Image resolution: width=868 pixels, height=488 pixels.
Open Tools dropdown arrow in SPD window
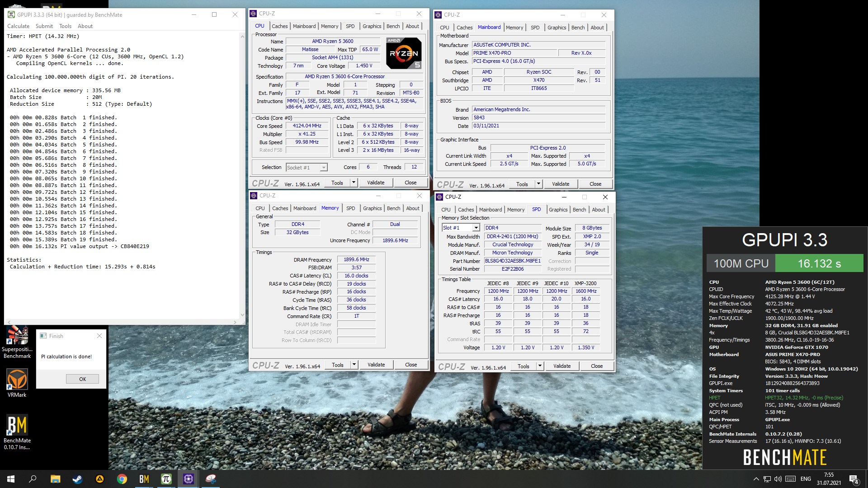[540, 366]
